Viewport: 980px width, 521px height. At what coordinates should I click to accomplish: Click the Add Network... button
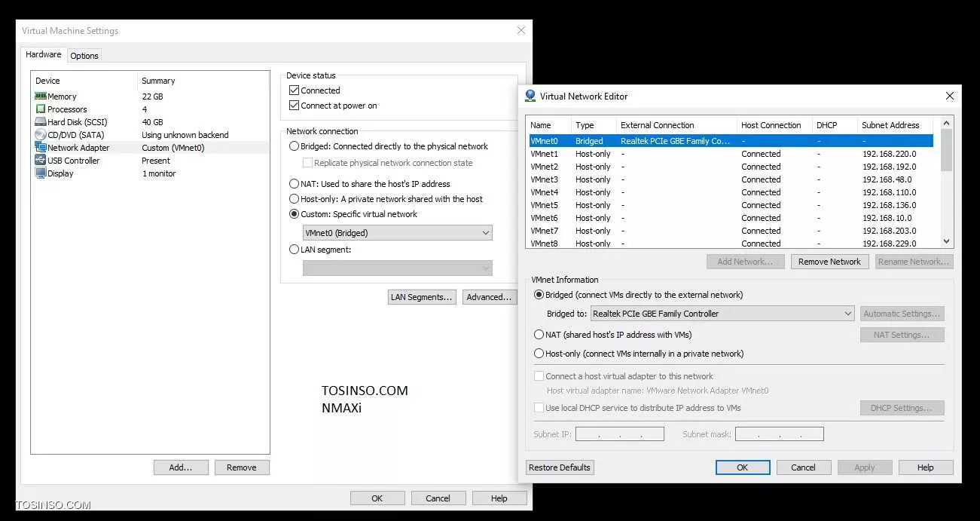click(x=746, y=262)
